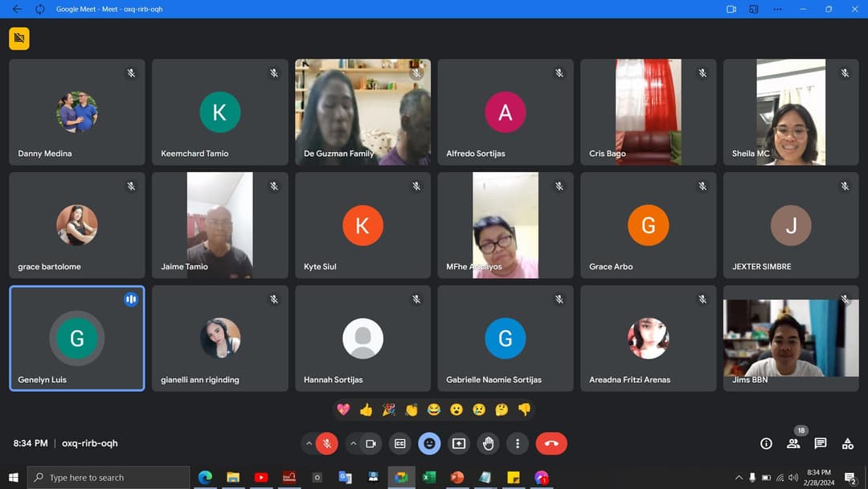Unmute the microphone with red mic button
868x489 pixels.
pyautogui.click(x=327, y=444)
